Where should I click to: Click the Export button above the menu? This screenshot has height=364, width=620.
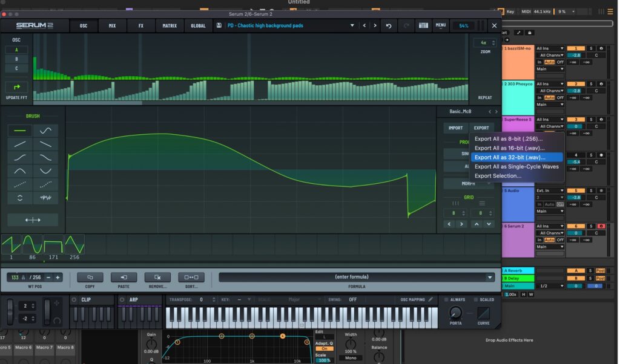coord(481,128)
